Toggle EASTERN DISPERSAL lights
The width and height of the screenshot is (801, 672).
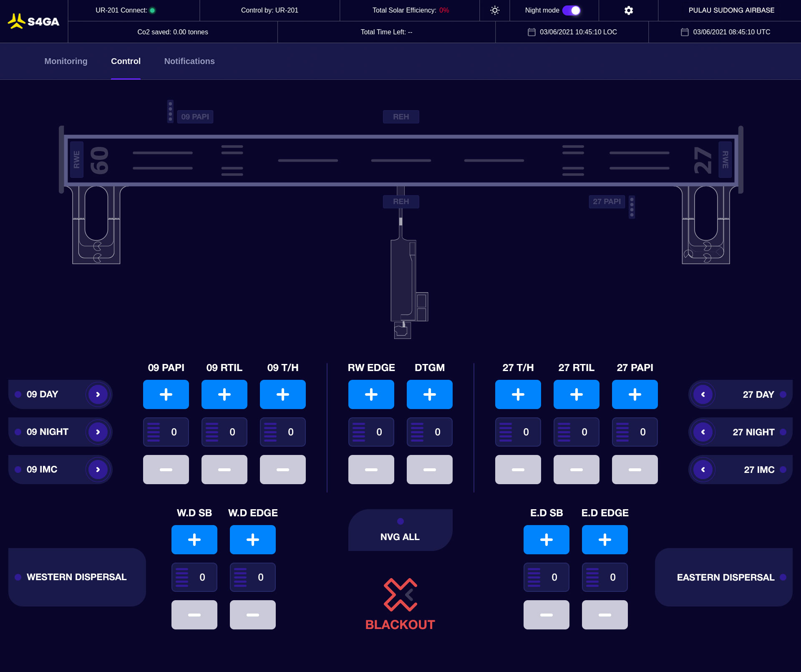click(724, 577)
